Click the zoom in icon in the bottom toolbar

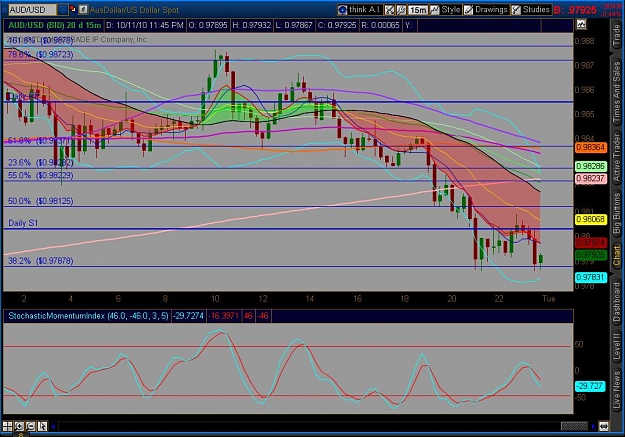coord(19,426)
